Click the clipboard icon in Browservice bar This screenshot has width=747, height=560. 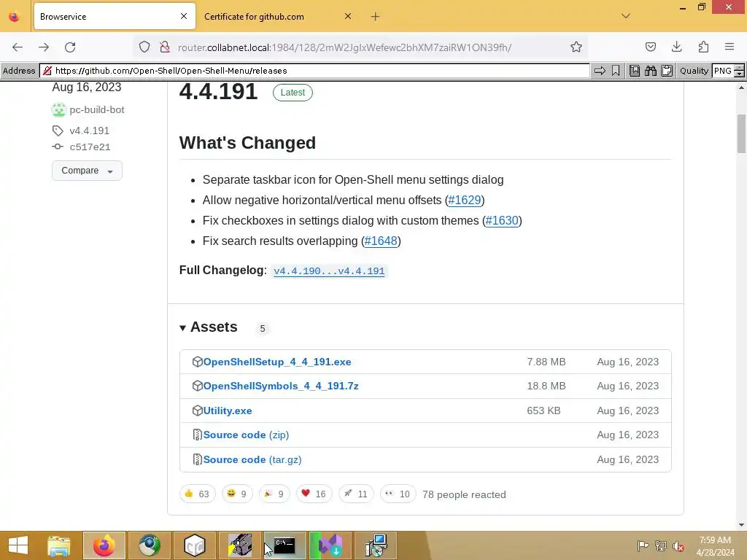[667, 71]
